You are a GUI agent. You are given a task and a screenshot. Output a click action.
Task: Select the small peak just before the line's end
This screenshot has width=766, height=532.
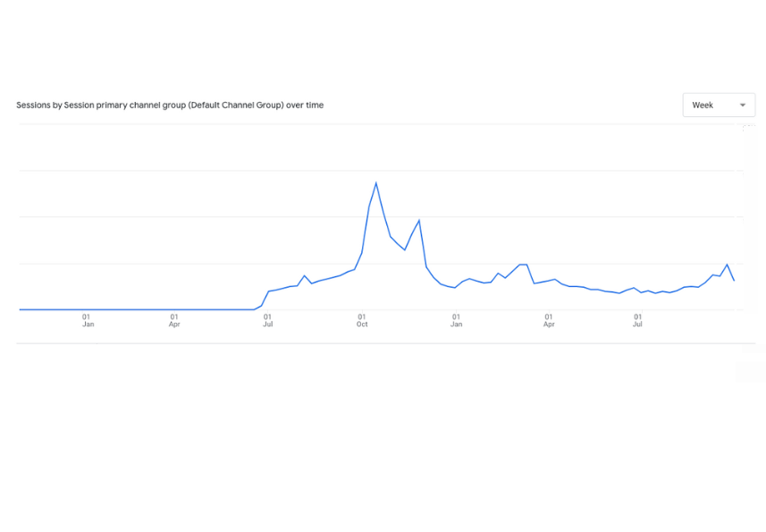(727, 265)
